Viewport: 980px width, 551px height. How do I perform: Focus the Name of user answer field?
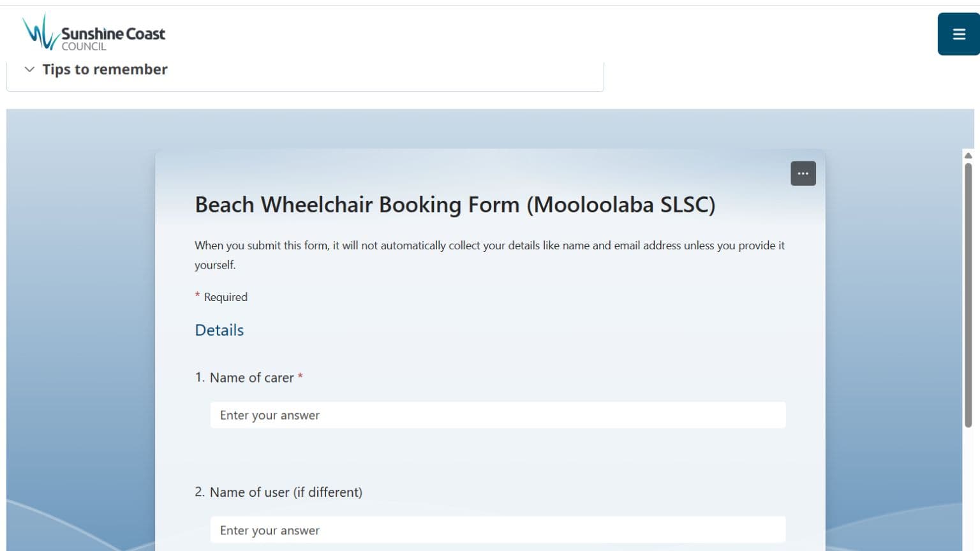tap(498, 530)
